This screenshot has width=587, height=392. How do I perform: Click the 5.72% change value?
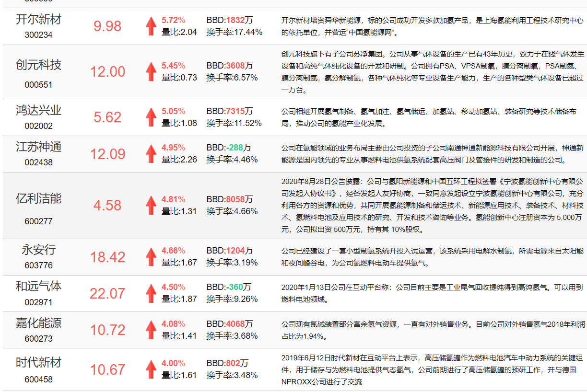pos(173,20)
